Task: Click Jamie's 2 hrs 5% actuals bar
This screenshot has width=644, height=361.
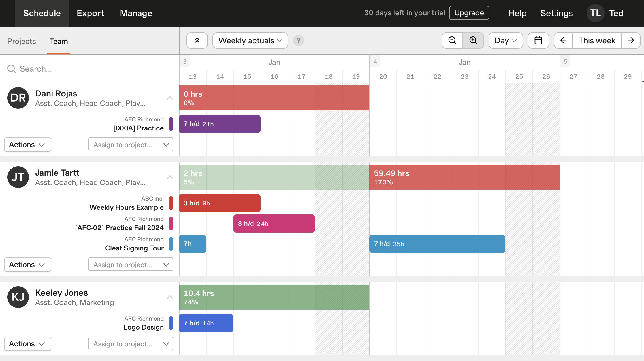Action: (x=274, y=177)
